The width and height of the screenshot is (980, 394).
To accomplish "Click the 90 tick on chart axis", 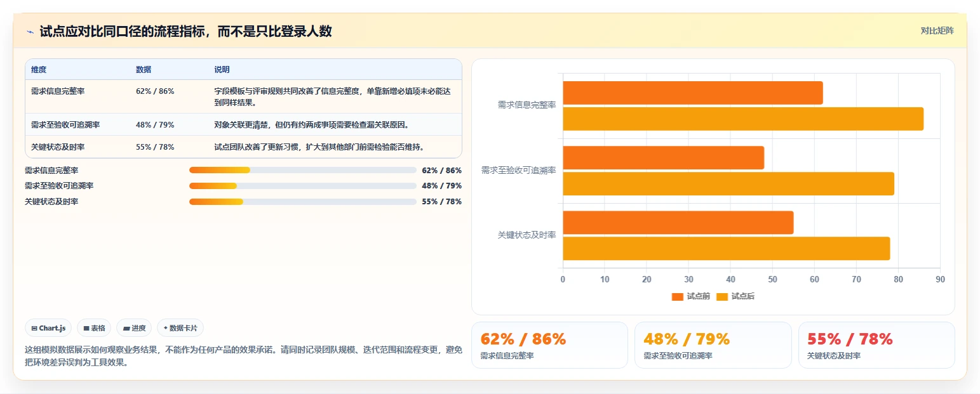I will [x=940, y=279].
